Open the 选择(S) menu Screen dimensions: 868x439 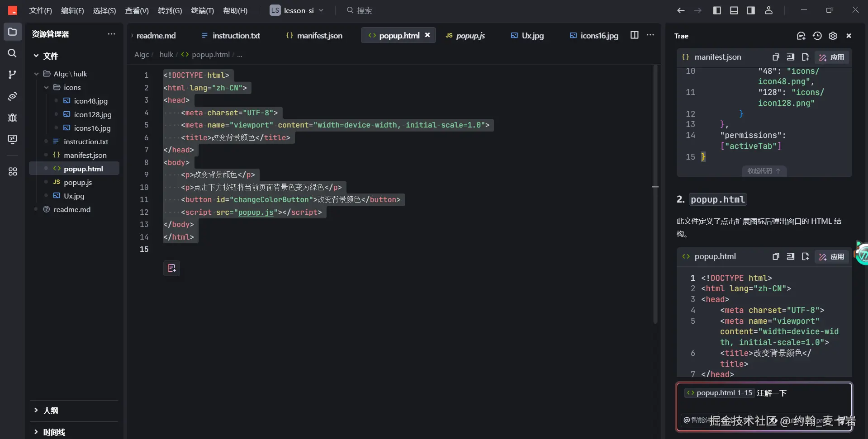[104, 10]
